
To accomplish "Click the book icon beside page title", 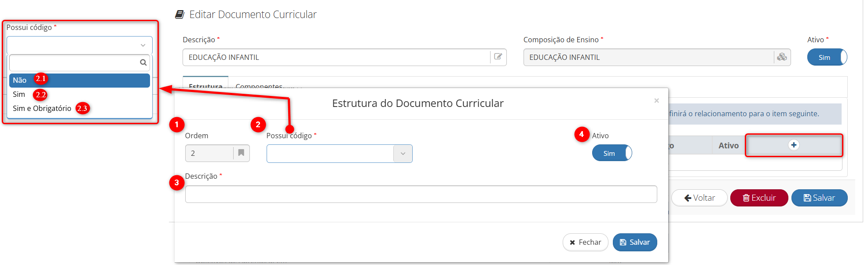I will tap(179, 15).
